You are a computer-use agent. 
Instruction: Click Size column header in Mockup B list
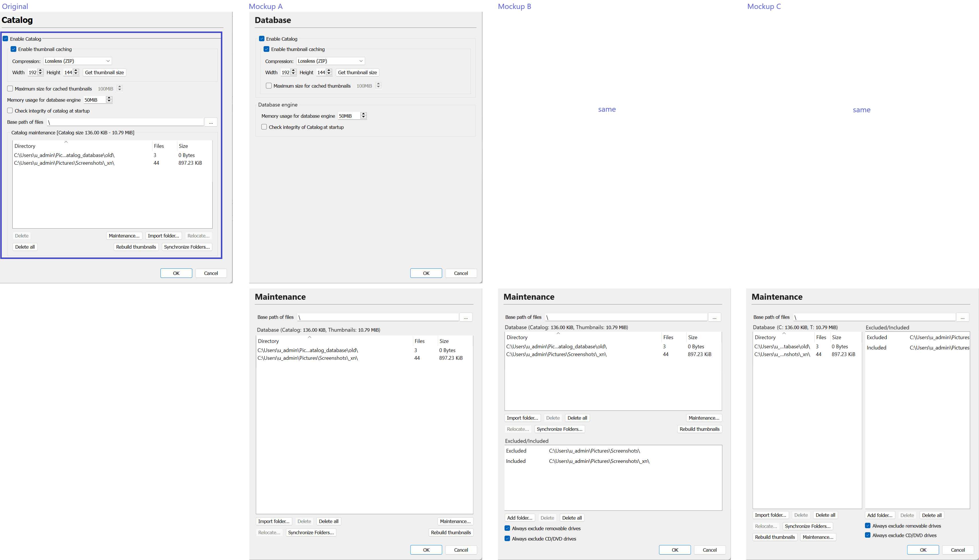[692, 337]
